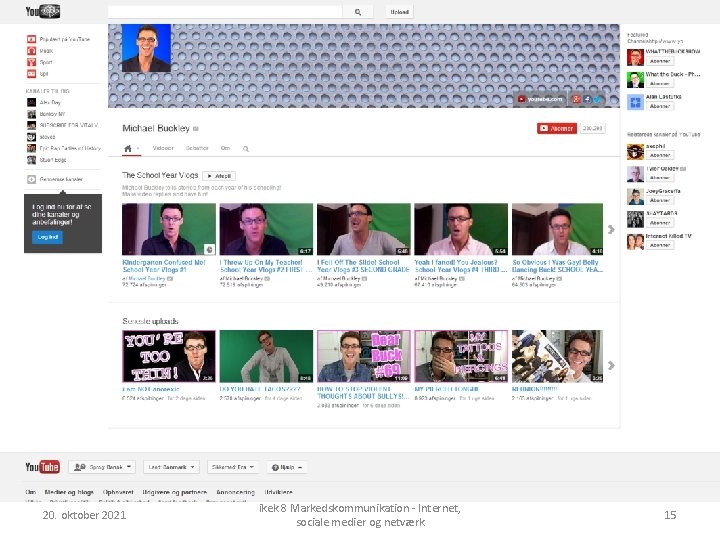This screenshot has height=540, width=720.
Task: Subscribe to Internet Killed TV channel
Action: click(x=660, y=245)
